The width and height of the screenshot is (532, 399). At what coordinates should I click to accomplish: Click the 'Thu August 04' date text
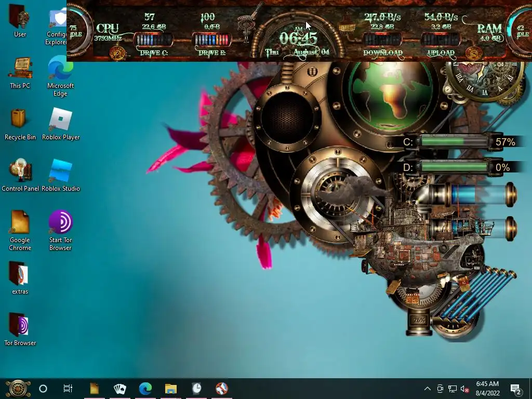click(x=297, y=52)
